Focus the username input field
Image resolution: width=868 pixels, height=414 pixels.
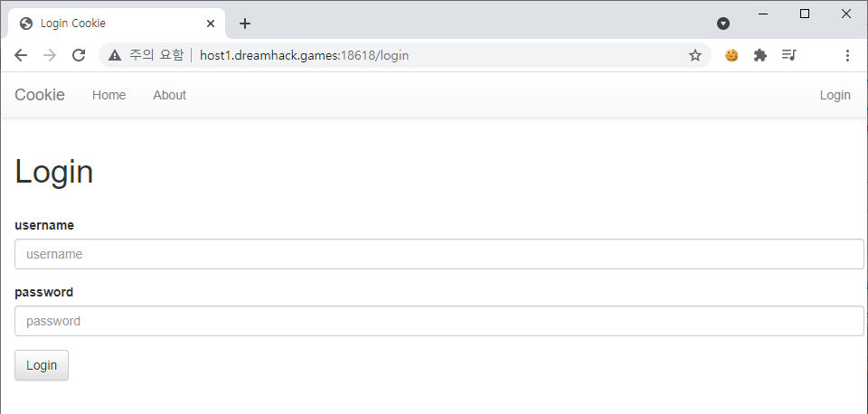click(439, 254)
